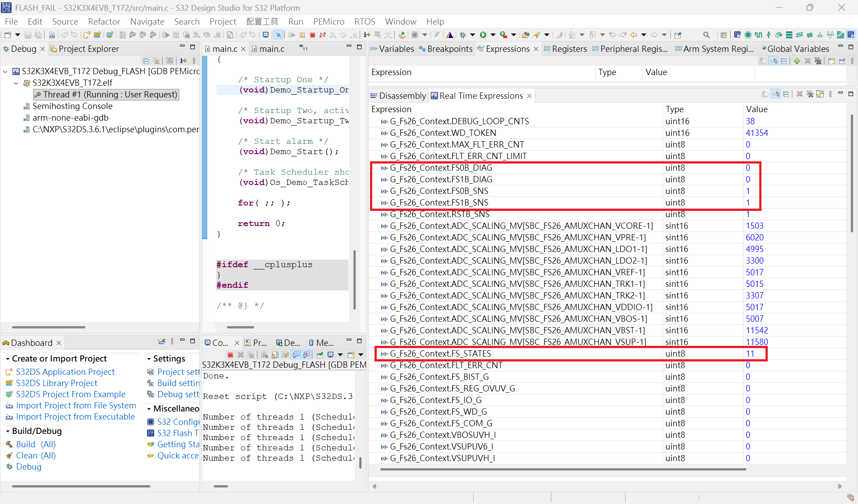
Task: Open the Run launch dropdown arrow
Action: tap(493, 35)
